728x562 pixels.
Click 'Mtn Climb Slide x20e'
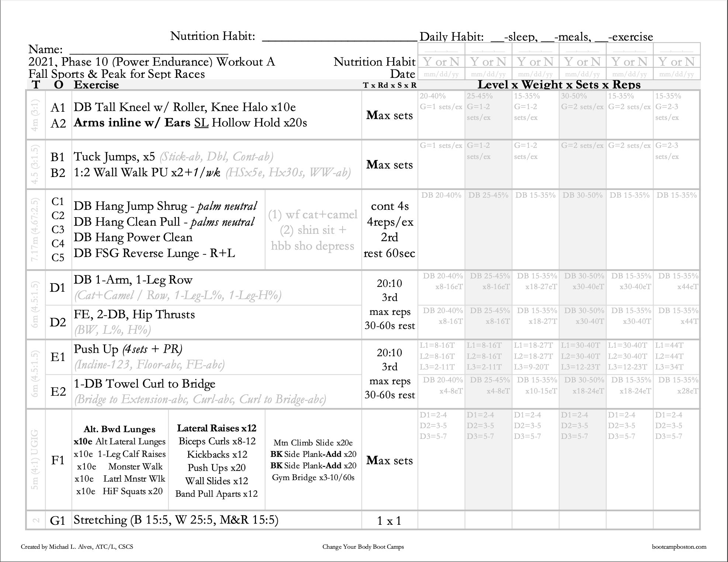pyautogui.click(x=313, y=443)
